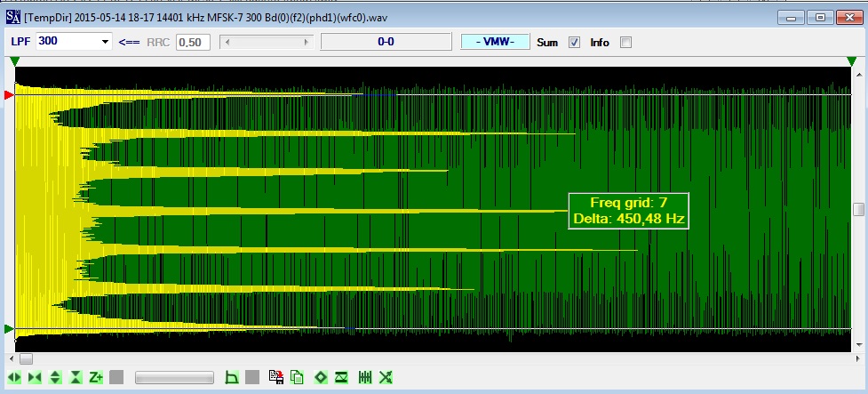Click the filter shape curve icon
This screenshot has width=868, height=394.
[x=232, y=377]
